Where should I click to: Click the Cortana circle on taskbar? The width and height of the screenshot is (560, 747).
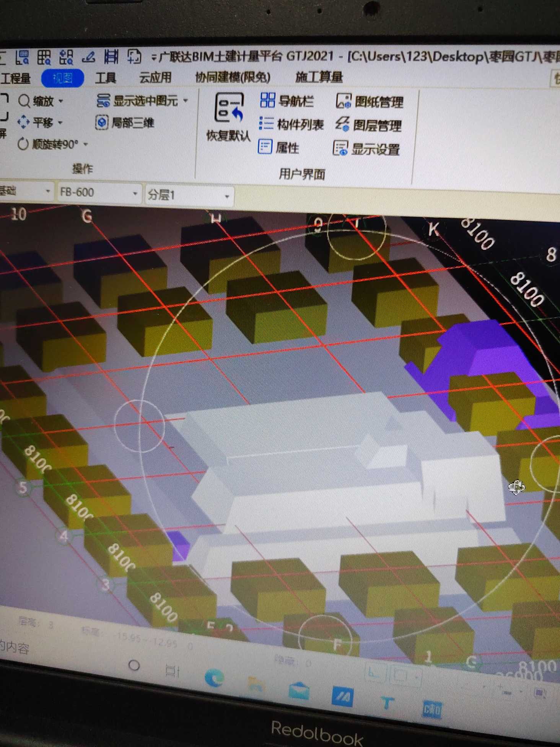(134, 665)
